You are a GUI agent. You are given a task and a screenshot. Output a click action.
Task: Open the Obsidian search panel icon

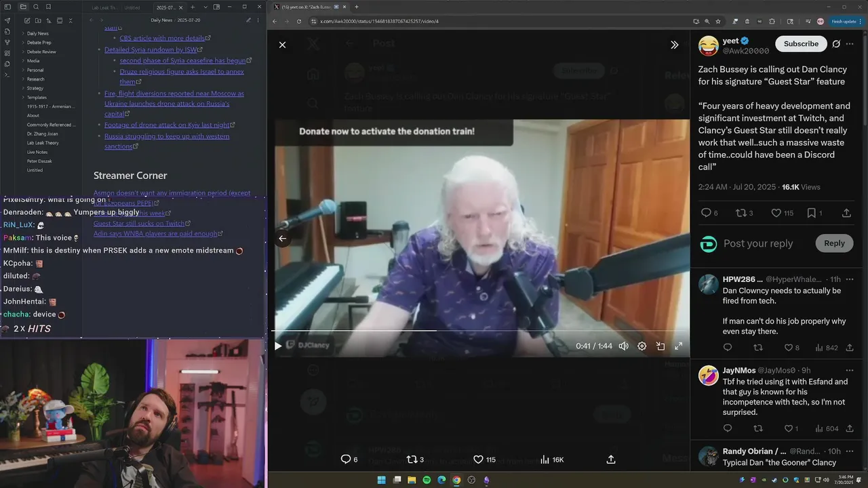pyautogui.click(x=36, y=7)
